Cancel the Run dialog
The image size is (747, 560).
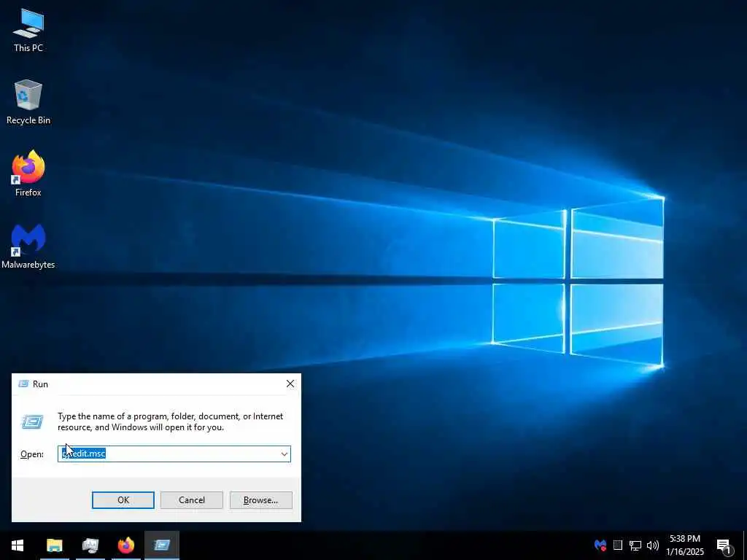[192, 500]
